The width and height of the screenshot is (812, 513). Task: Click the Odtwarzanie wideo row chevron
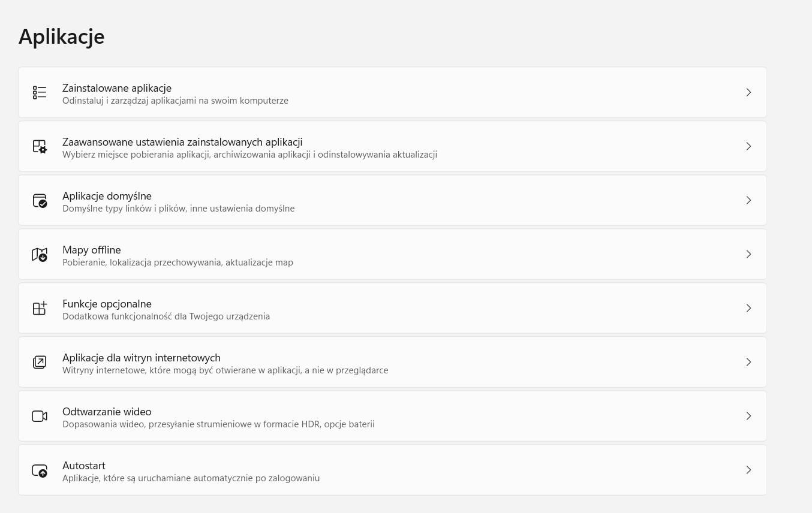pyautogui.click(x=748, y=416)
